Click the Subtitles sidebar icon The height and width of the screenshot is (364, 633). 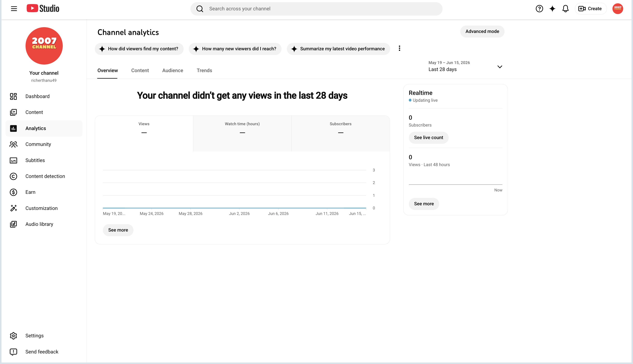[14, 160]
